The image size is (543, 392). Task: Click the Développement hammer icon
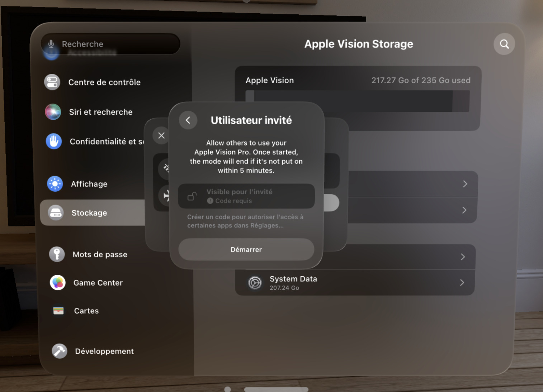[60, 351]
